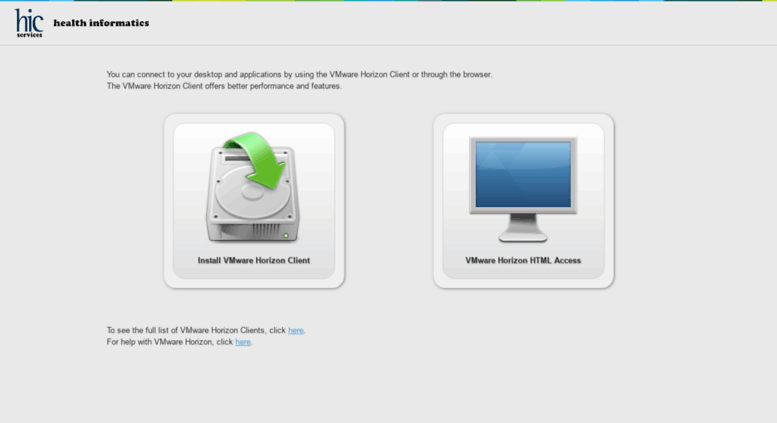
Task: Click the health informatics header title
Action: point(101,23)
